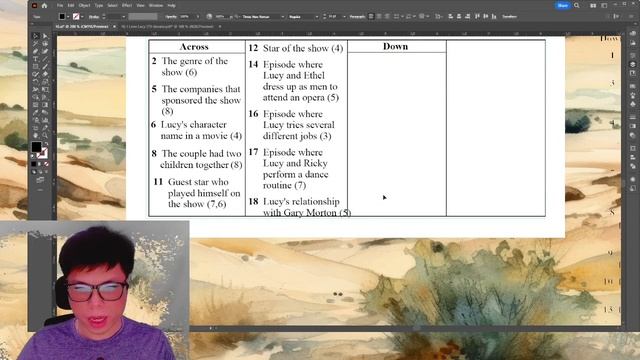Click the font name input field
This screenshot has height=360, width=640.
(260, 17)
